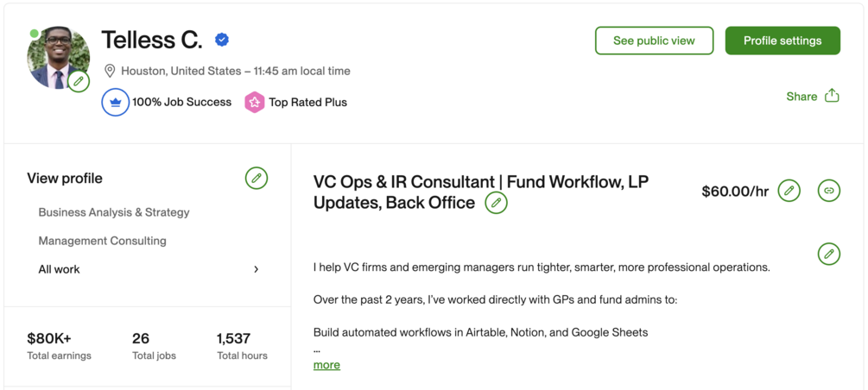The height and width of the screenshot is (390, 868).
Task: Click See public view button
Action: coord(654,41)
